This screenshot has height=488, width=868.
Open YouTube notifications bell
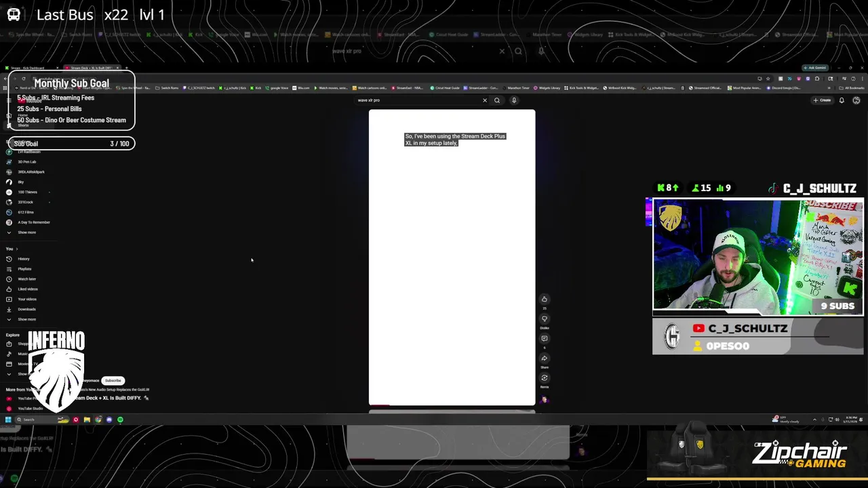[842, 100]
